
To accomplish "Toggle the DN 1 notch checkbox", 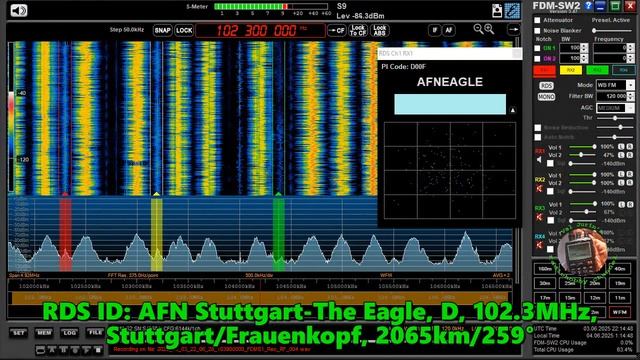I will click(x=537, y=48).
